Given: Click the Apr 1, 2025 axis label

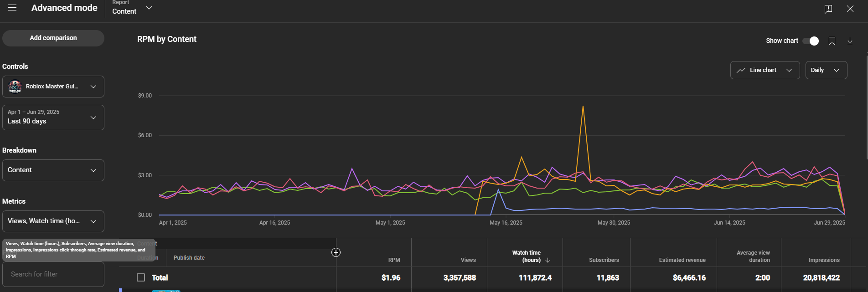Looking at the screenshot, I should coord(173,223).
